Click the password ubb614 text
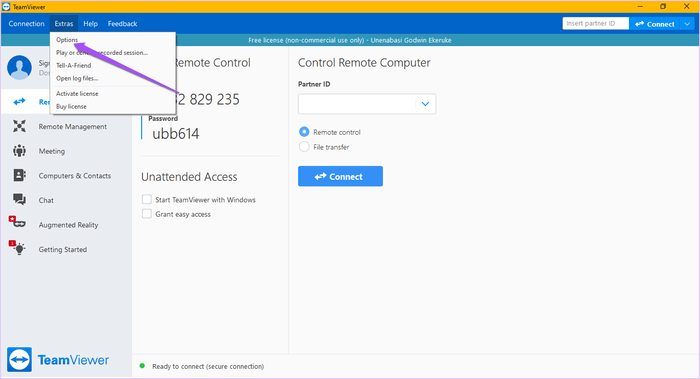The width and height of the screenshot is (700, 379). (x=176, y=133)
